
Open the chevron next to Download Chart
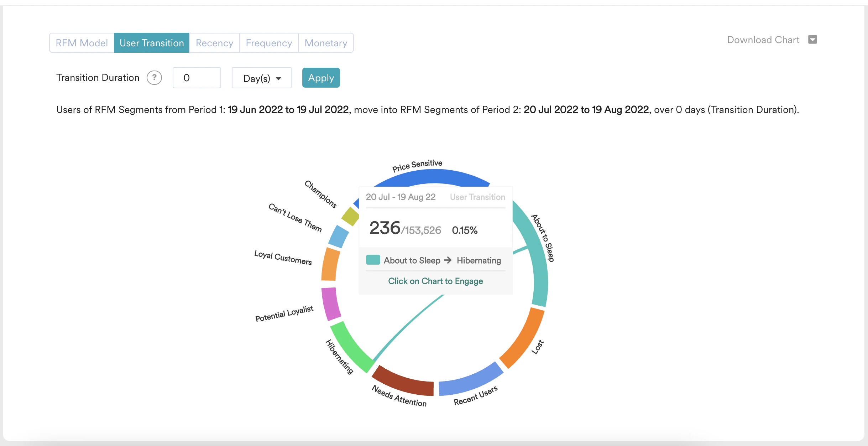[812, 40]
